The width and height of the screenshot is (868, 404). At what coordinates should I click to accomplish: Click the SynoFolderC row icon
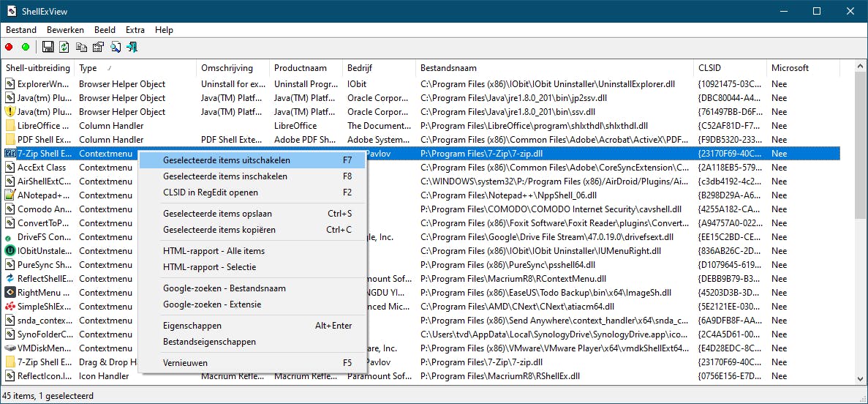coord(10,334)
